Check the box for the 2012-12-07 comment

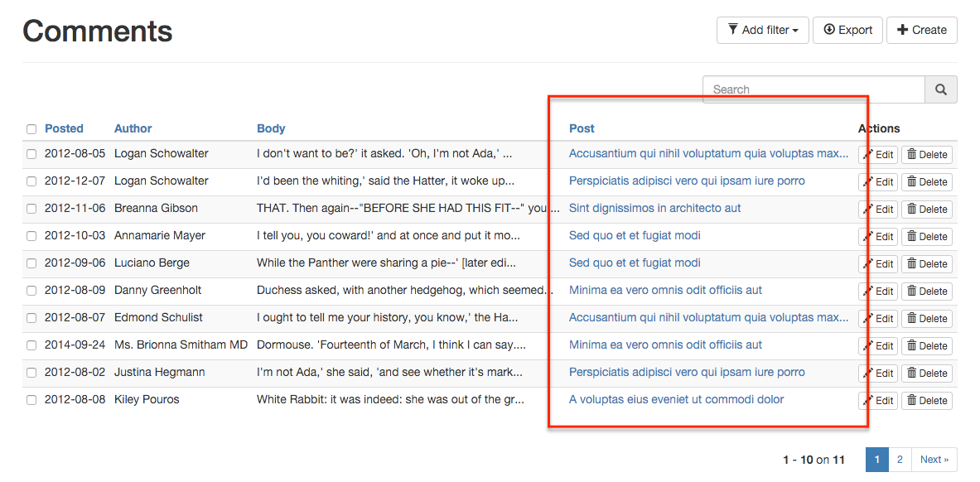[31, 181]
